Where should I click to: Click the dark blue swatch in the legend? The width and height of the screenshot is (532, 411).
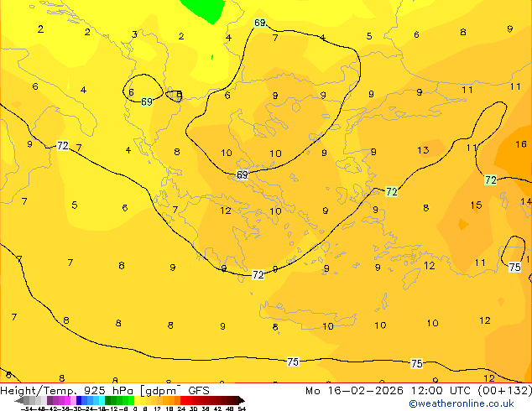tap(79, 400)
